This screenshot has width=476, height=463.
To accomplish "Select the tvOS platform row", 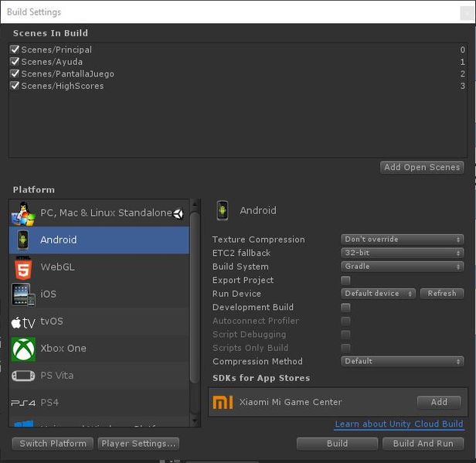I will coord(99,322).
